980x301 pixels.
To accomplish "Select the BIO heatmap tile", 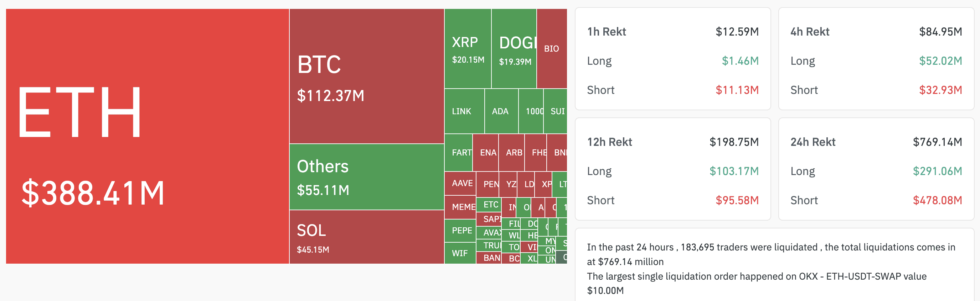I will click(x=551, y=49).
